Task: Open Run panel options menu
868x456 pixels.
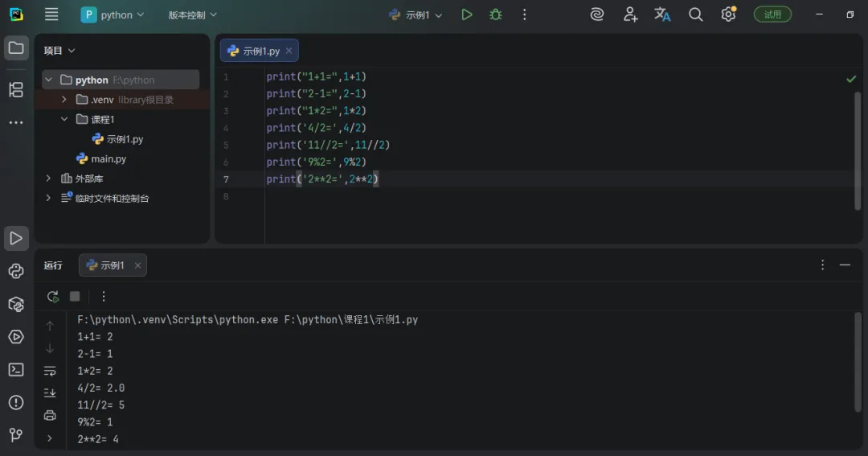Action: point(823,265)
